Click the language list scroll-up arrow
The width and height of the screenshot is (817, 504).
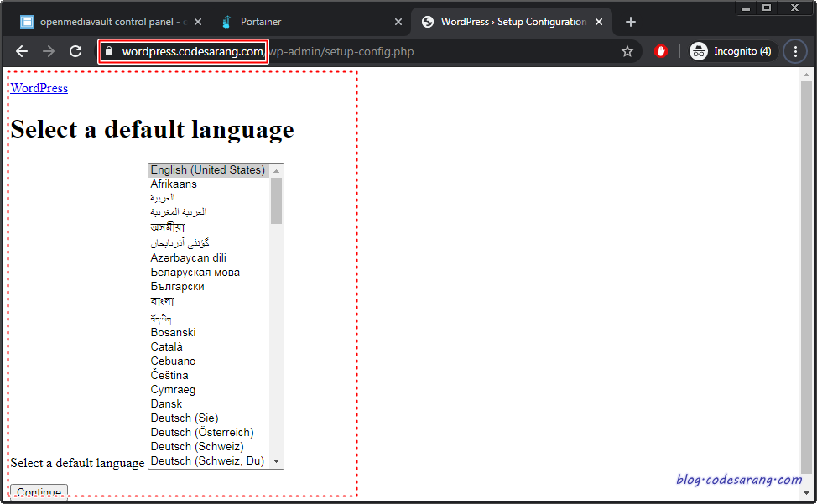coord(276,171)
